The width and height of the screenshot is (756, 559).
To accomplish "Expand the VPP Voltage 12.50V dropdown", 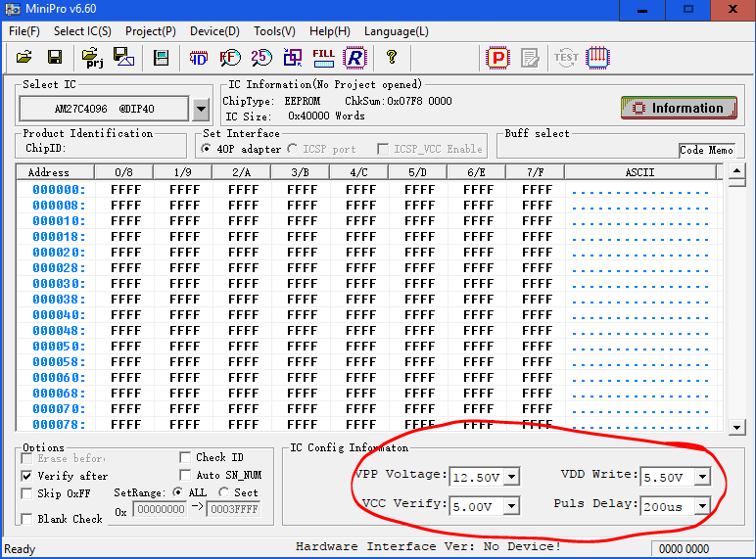I will (x=511, y=477).
